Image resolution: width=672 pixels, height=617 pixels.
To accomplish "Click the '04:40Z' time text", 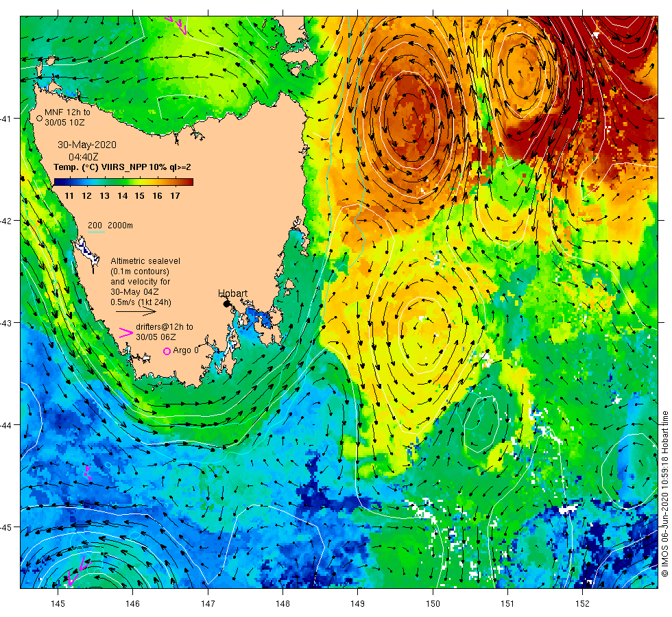I will [84, 157].
